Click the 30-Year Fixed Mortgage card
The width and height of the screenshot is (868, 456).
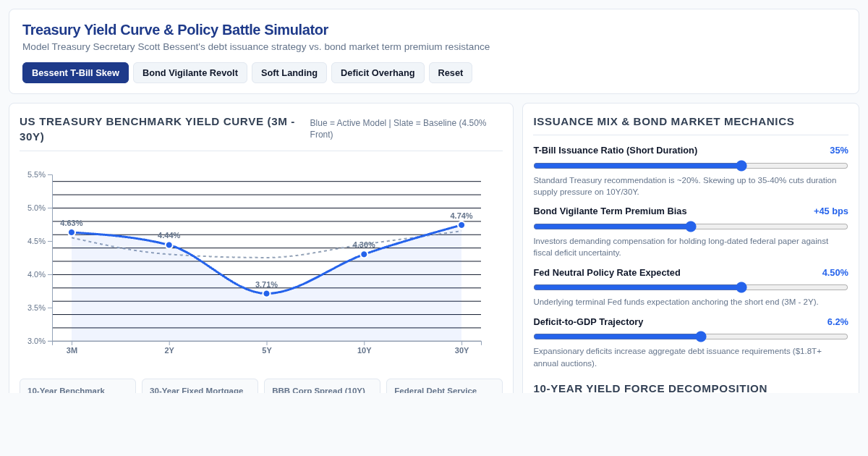200,386
